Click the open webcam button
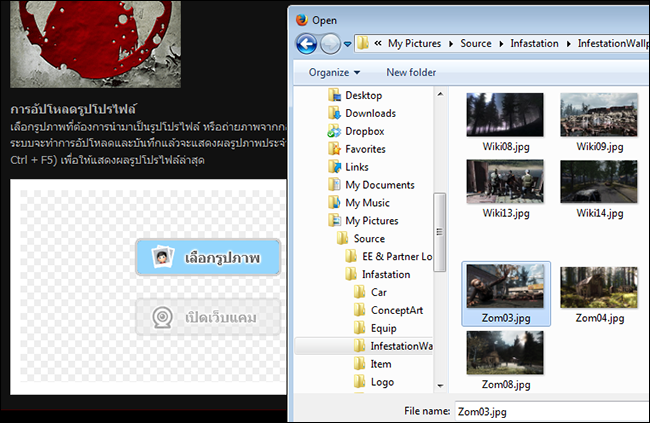Screen dimensions: 650x423 (208, 318)
